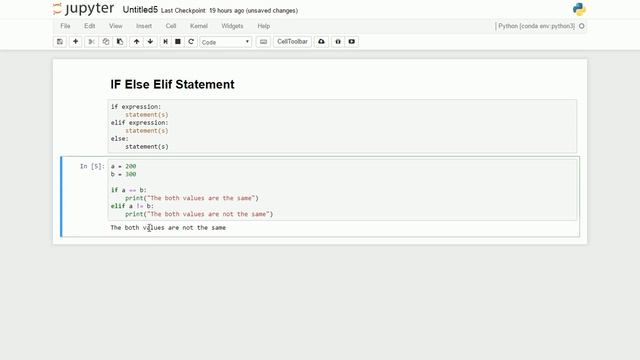Click the 'elif expression:' syntax line

[x=139, y=122]
